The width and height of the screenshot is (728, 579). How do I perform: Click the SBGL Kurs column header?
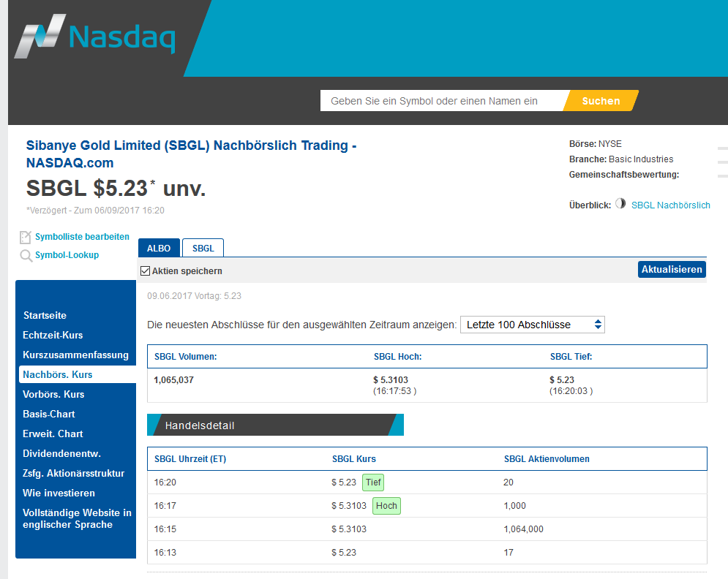click(354, 459)
